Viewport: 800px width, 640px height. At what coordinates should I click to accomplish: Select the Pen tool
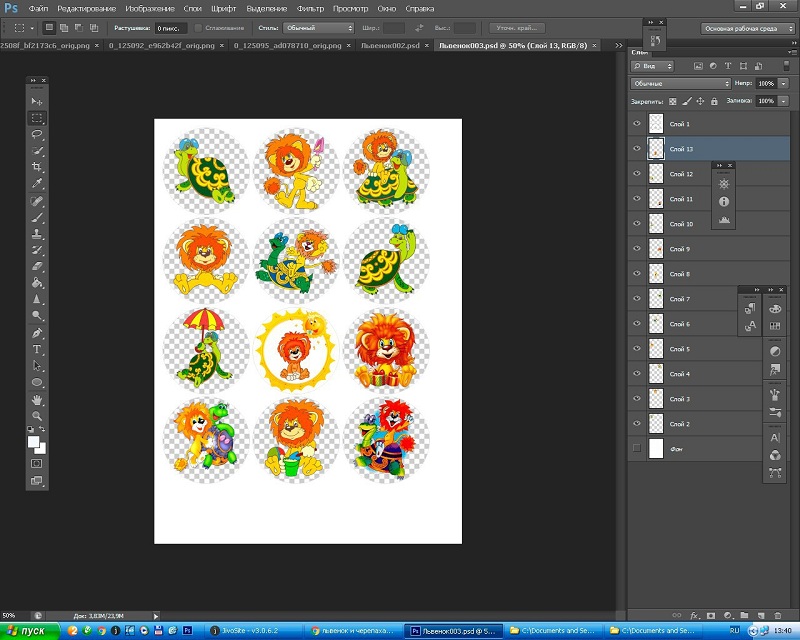click(x=37, y=333)
